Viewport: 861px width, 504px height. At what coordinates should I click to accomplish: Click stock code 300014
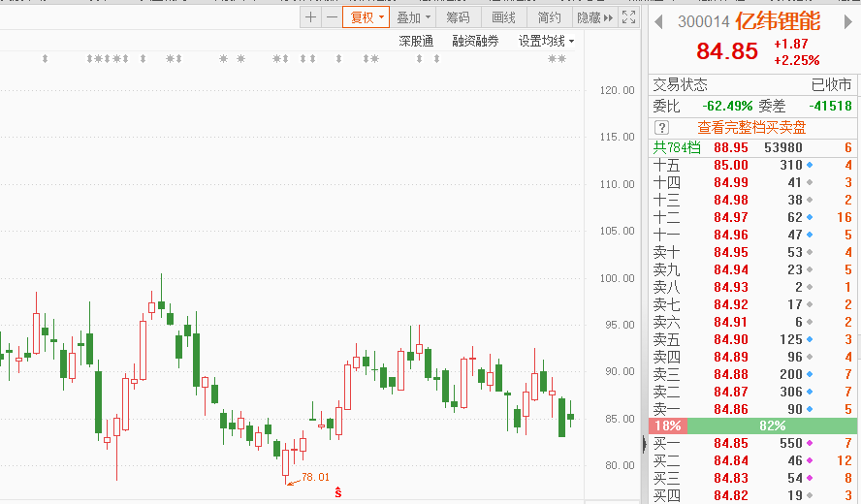click(703, 21)
